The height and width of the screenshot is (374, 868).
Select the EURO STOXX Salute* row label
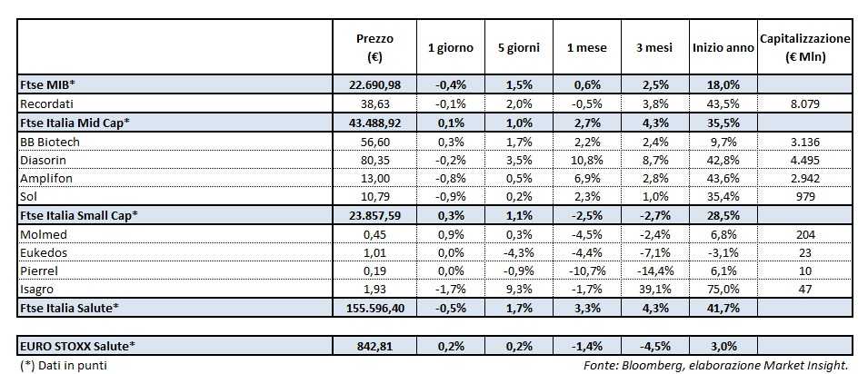pyautogui.click(x=78, y=345)
